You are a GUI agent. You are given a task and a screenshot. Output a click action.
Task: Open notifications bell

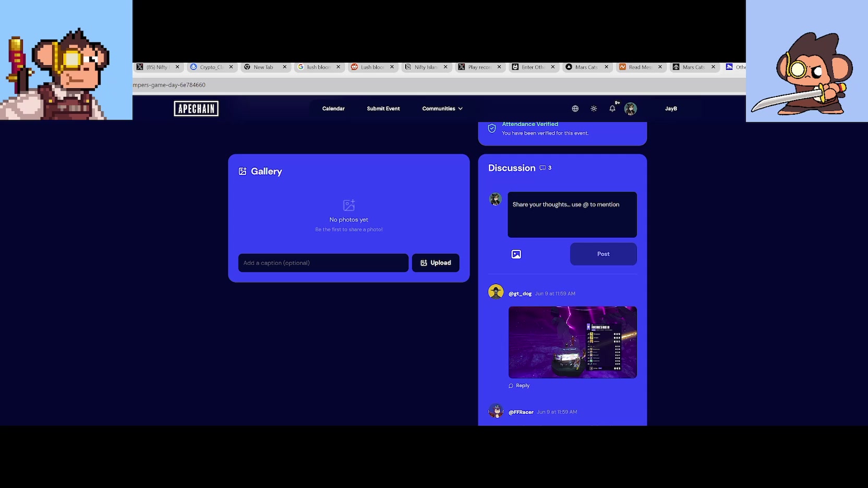click(612, 108)
